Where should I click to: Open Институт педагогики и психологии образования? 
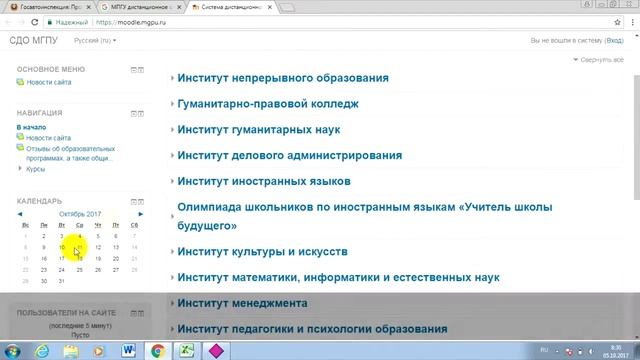(x=312, y=329)
